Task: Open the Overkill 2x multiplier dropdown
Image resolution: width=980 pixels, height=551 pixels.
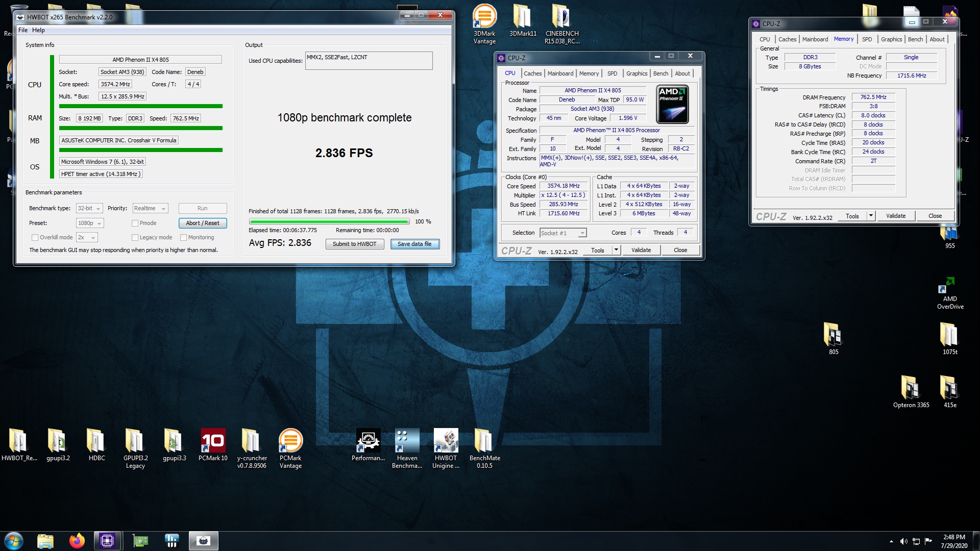Action: [87, 237]
